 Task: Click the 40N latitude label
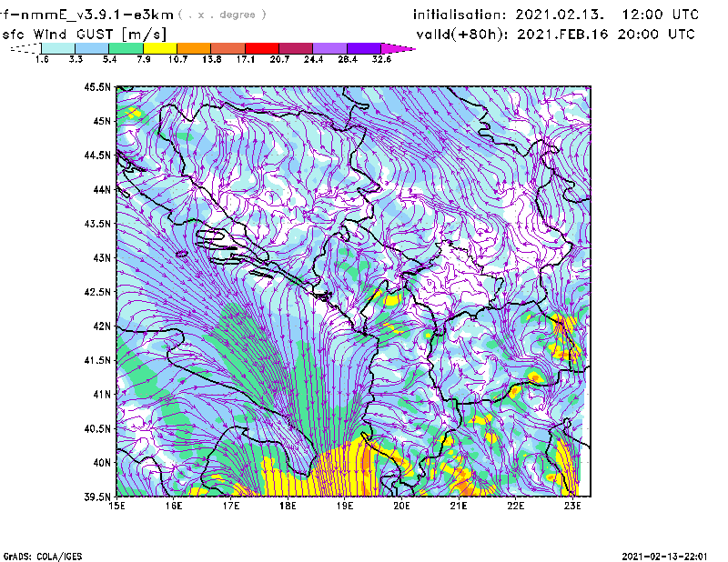(102, 463)
